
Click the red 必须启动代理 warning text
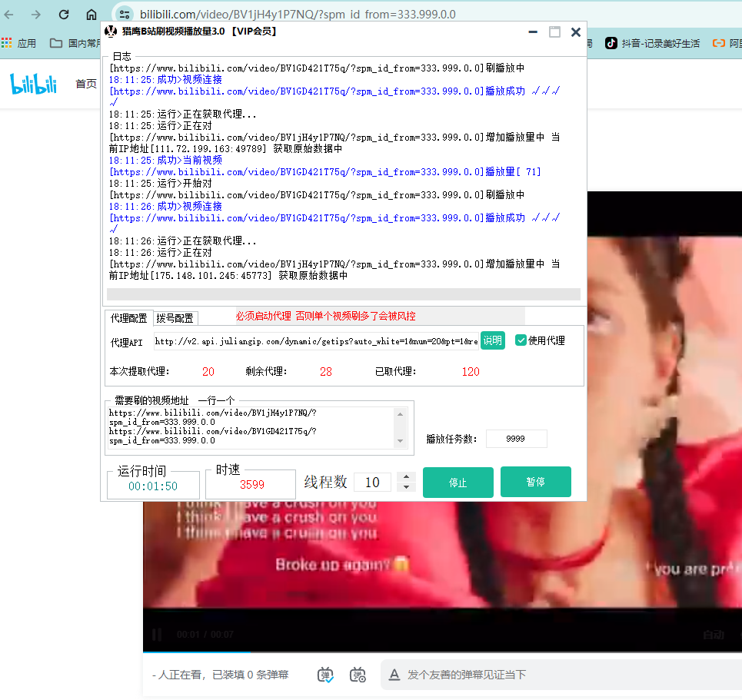tap(325, 316)
